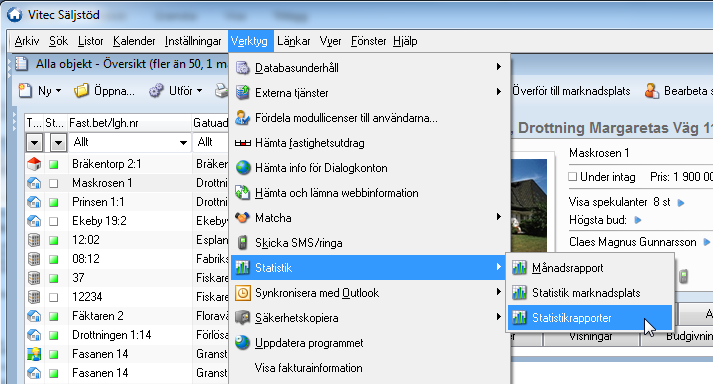Open the Ny button dropdown arrow

58,91
